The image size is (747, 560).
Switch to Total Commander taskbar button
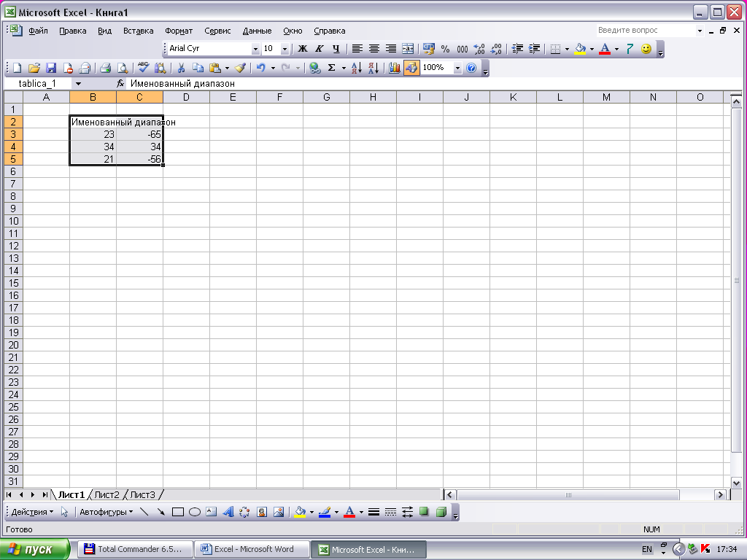136,550
